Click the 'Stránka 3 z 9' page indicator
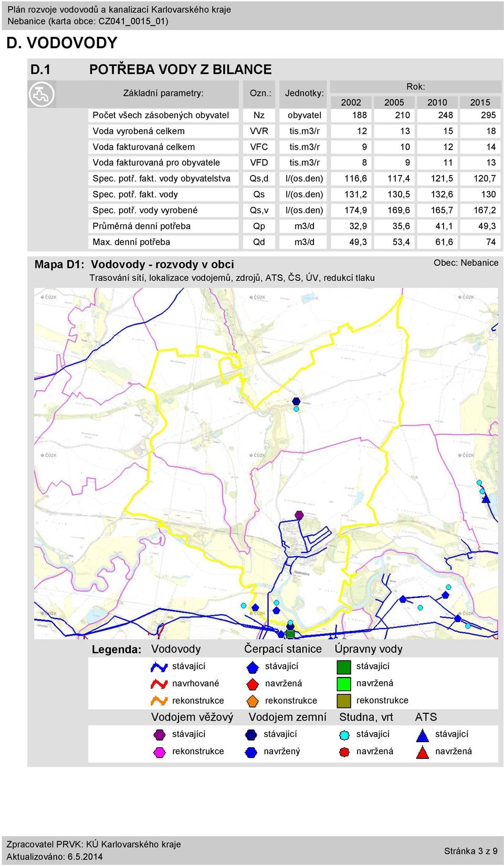504x866 pixels. click(x=471, y=851)
